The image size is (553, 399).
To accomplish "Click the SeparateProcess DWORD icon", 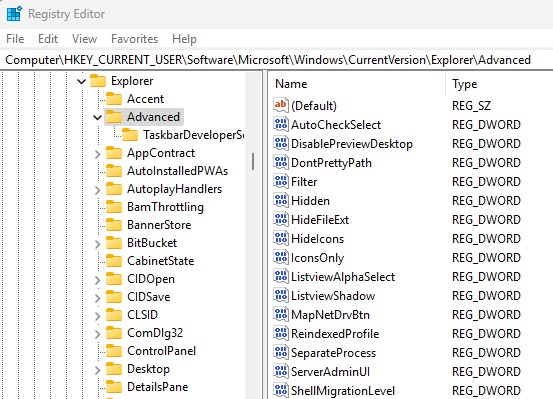I will tap(281, 352).
